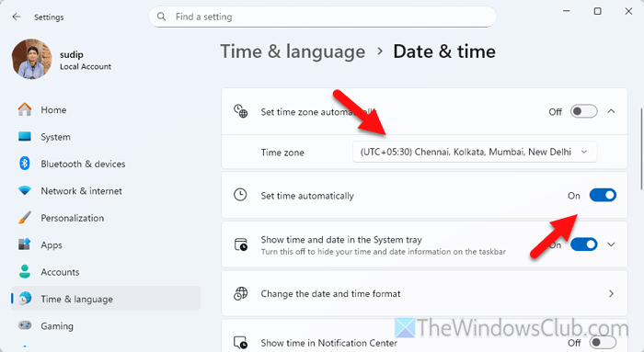
Task: Click the page vertical scrollbar
Action: pyautogui.click(x=640, y=148)
